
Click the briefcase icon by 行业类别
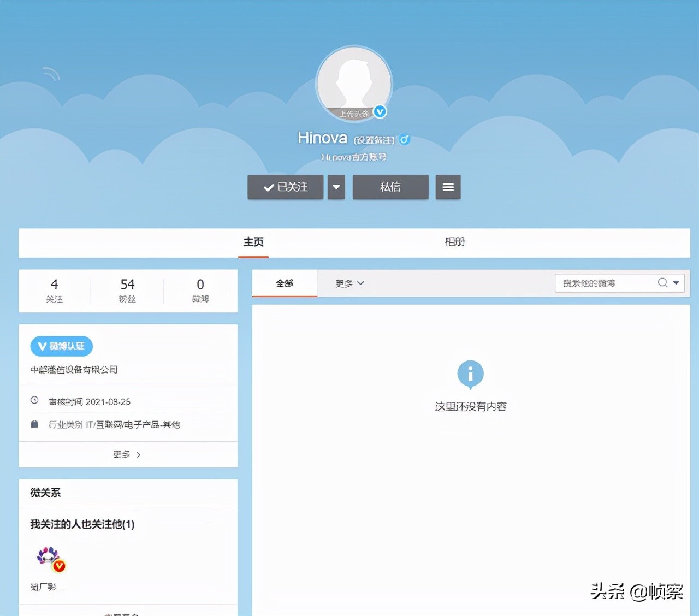(x=34, y=424)
